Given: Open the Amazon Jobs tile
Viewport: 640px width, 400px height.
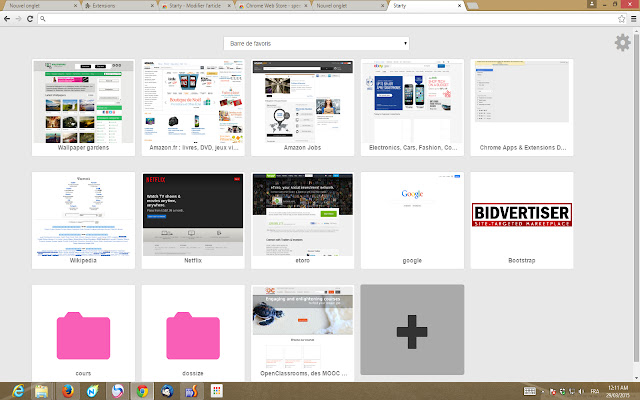Looking at the screenshot, I should click(302, 107).
